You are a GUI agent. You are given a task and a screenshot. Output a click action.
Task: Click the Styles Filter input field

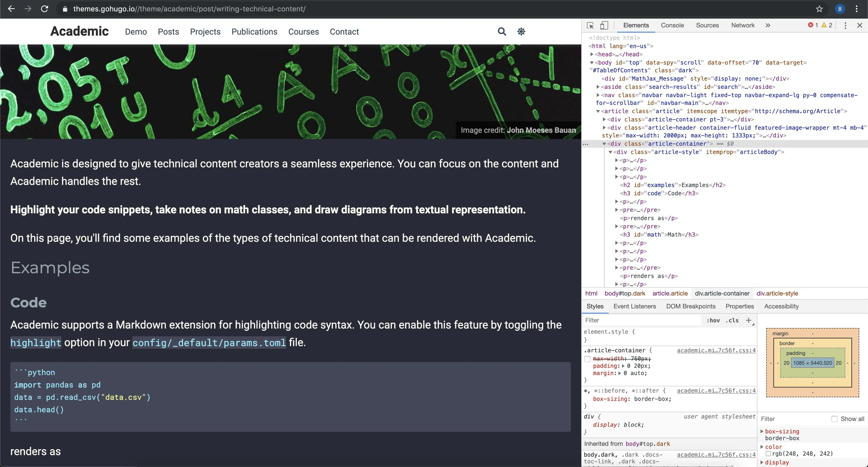point(640,320)
